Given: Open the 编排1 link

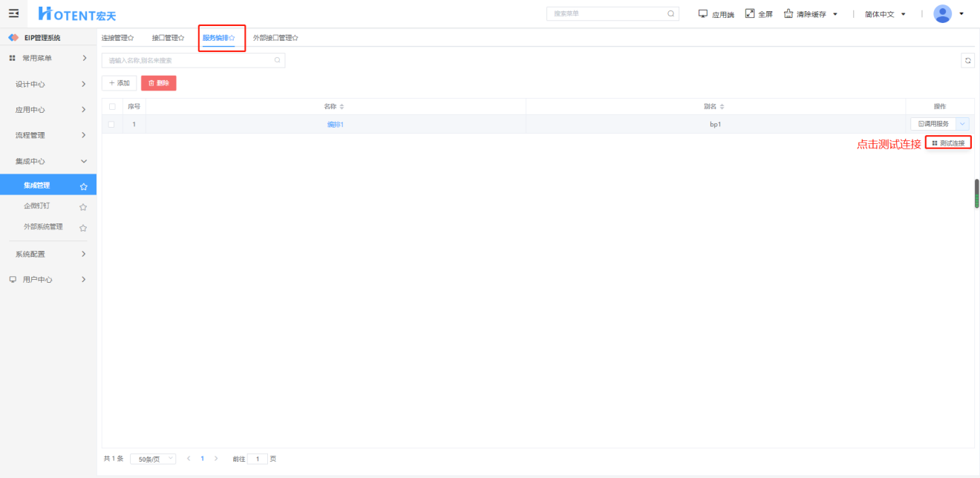Looking at the screenshot, I should click(x=336, y=125).
